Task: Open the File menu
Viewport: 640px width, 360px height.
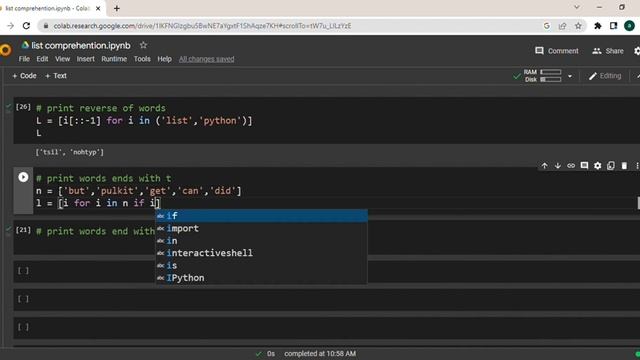Action: [x=24, y=59]
